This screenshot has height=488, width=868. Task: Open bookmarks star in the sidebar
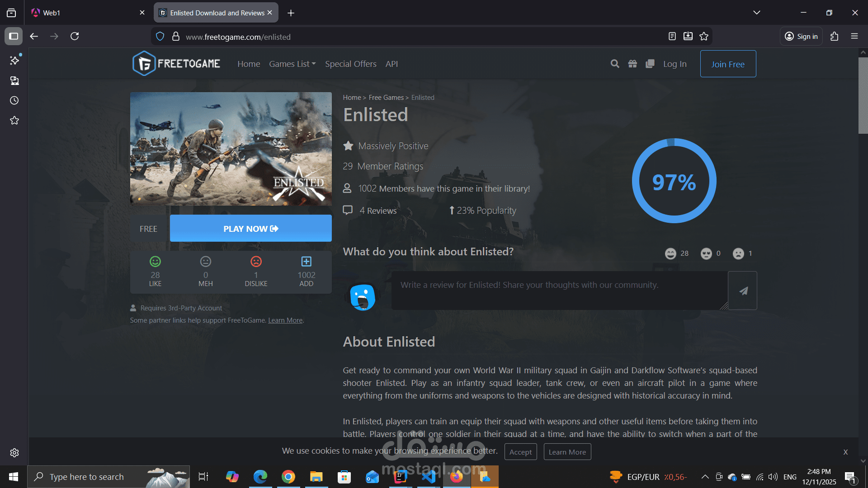tap(14, 120)
